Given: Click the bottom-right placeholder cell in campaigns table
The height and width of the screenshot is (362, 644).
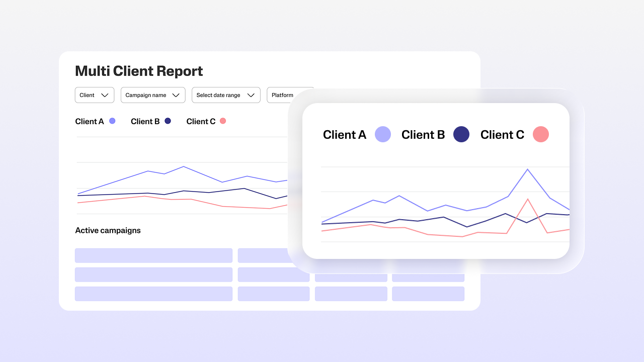Looking at the screenshot, I should click(x=428, y=294).
